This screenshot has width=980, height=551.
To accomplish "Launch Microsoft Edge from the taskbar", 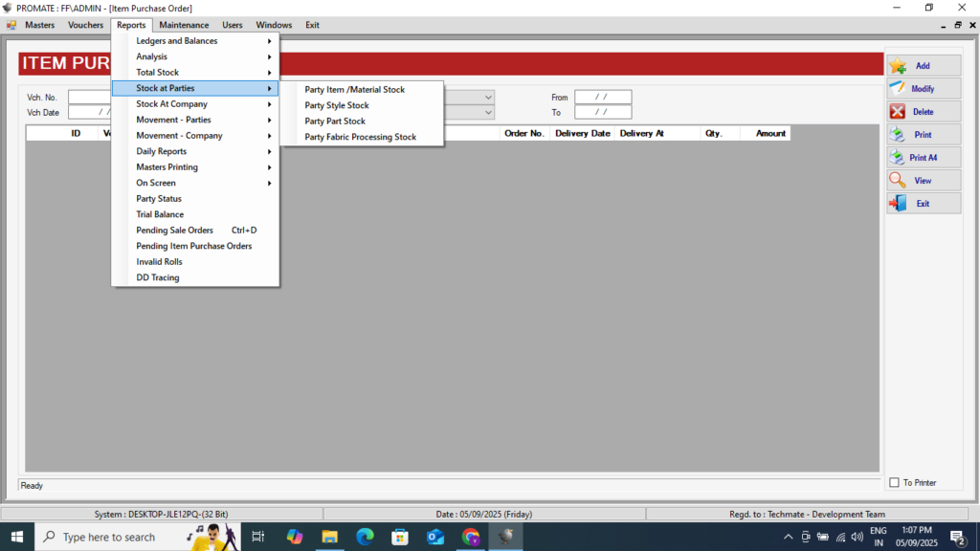I will (365, 537).
